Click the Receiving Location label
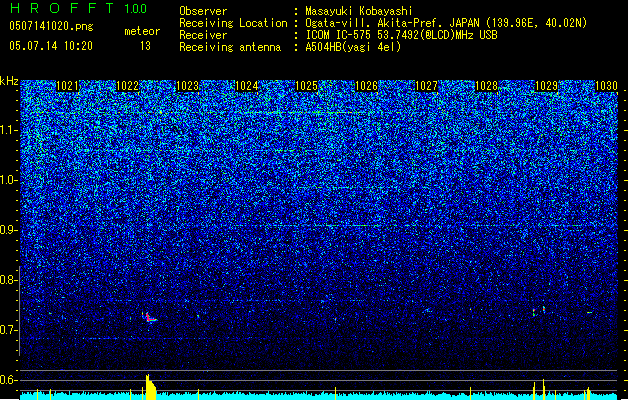The height and width of the screenshot is (400, 629). coord(233,23)
